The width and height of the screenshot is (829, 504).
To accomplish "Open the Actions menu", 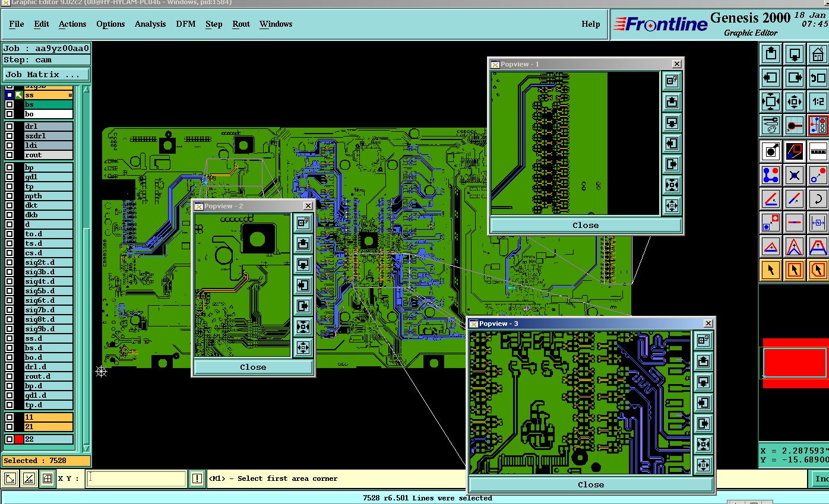I will 72,24.
